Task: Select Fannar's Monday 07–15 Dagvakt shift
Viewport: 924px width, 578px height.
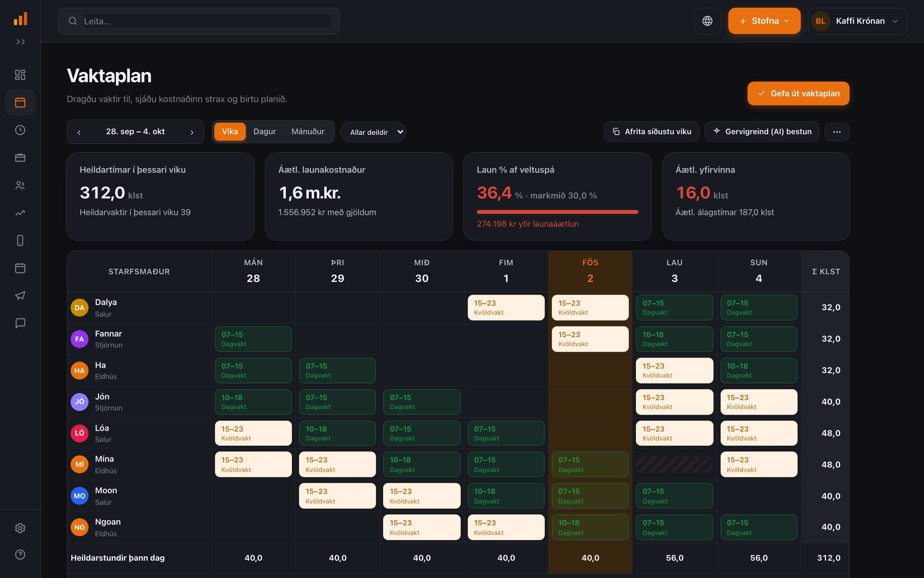Action: (x=253, y=339)
